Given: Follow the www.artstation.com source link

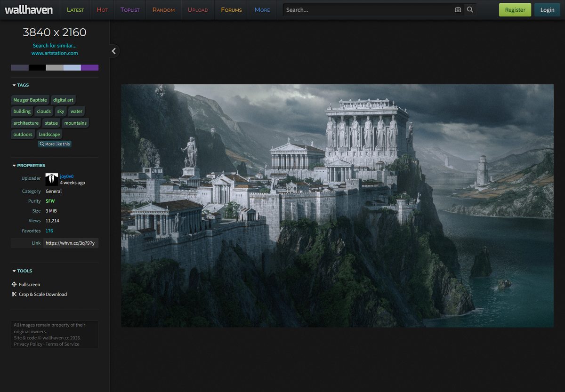Looking at the screenshot, I should (55, 53).
